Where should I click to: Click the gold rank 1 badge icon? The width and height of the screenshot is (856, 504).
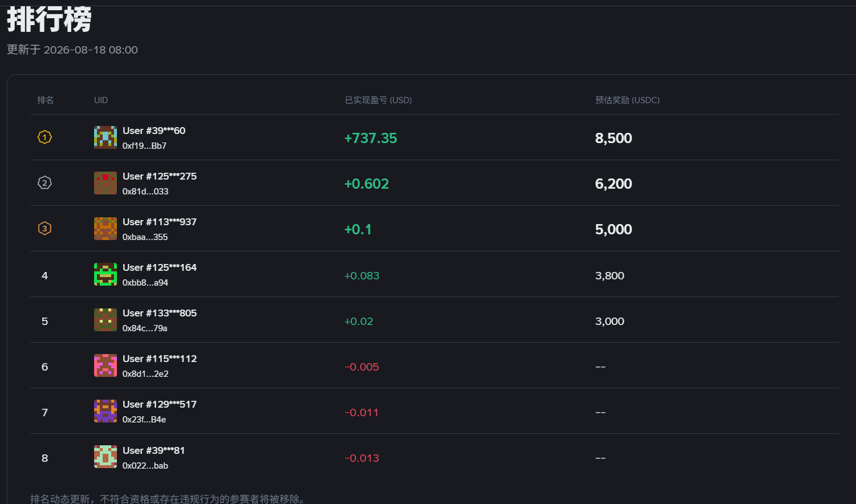(x=44, y=137)
